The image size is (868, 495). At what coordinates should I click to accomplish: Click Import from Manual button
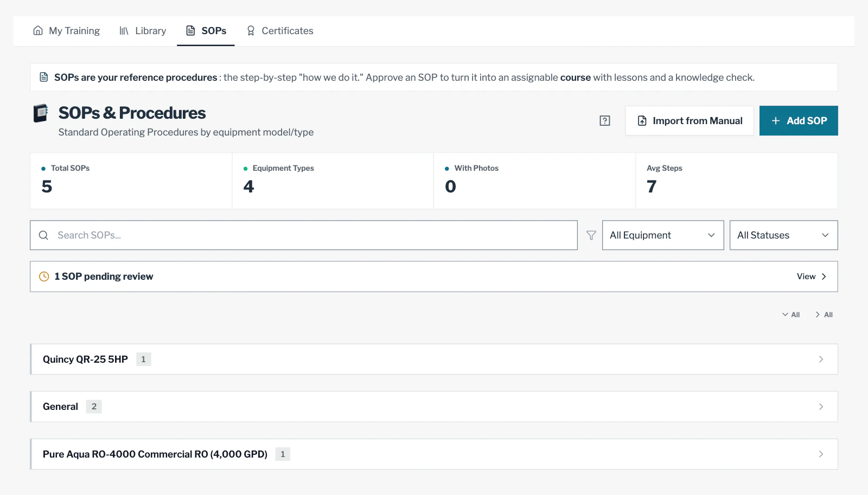pos(690,121)
